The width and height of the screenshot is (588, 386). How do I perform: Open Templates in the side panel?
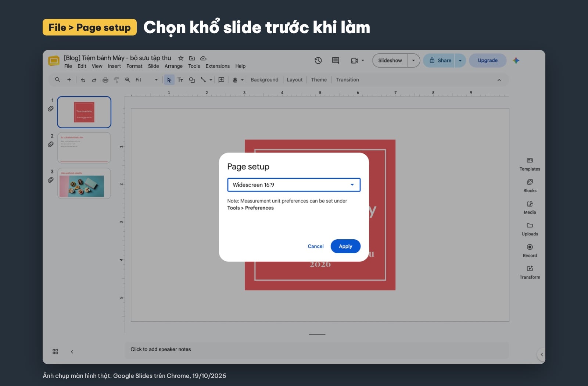point(530,164)
